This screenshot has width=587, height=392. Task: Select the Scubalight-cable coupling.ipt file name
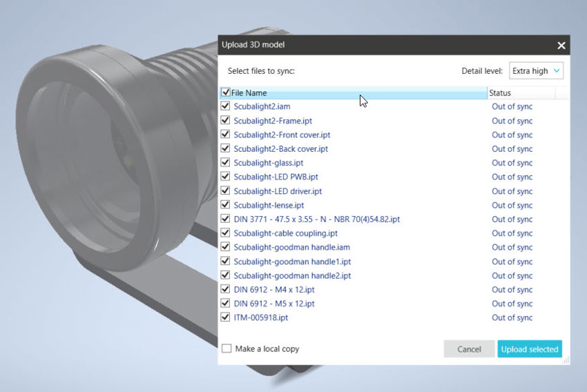tap(286, 233)
